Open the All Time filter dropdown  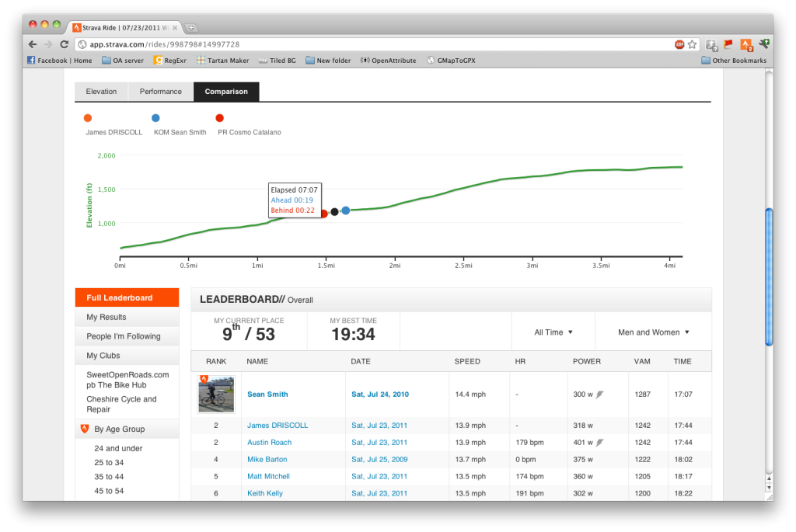coord(553,332)
